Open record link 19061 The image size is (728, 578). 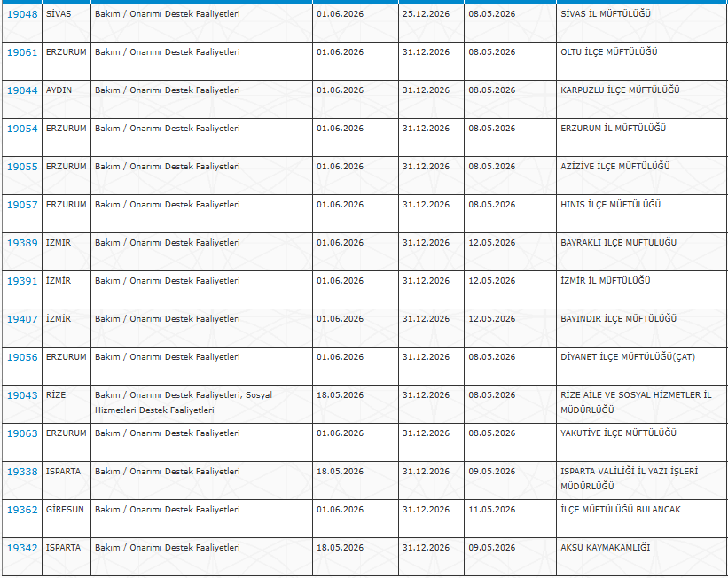[x=22, y=52]
